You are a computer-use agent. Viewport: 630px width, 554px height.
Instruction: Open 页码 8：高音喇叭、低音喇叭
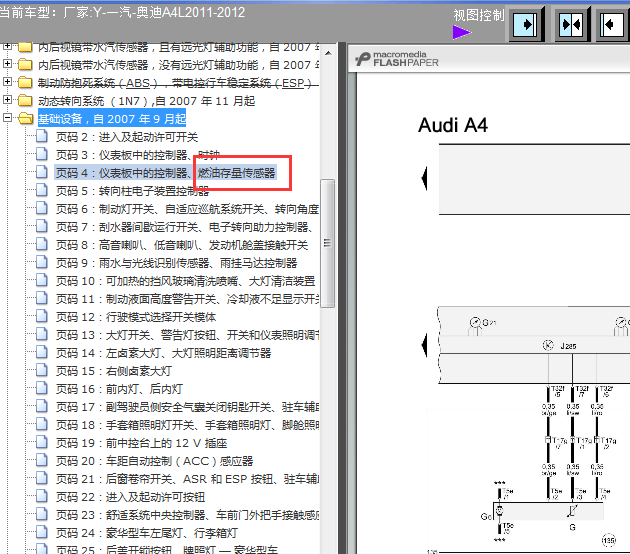click(182, 245)
